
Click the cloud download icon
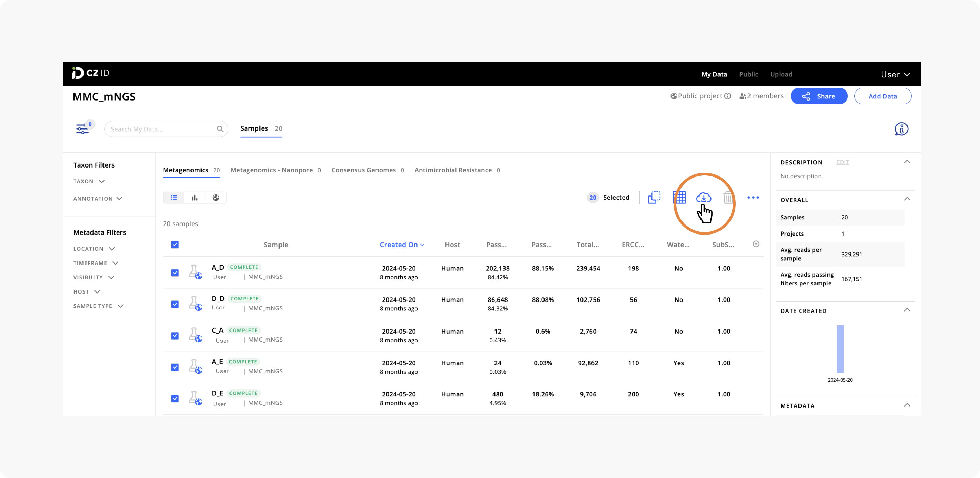(703, 197)
